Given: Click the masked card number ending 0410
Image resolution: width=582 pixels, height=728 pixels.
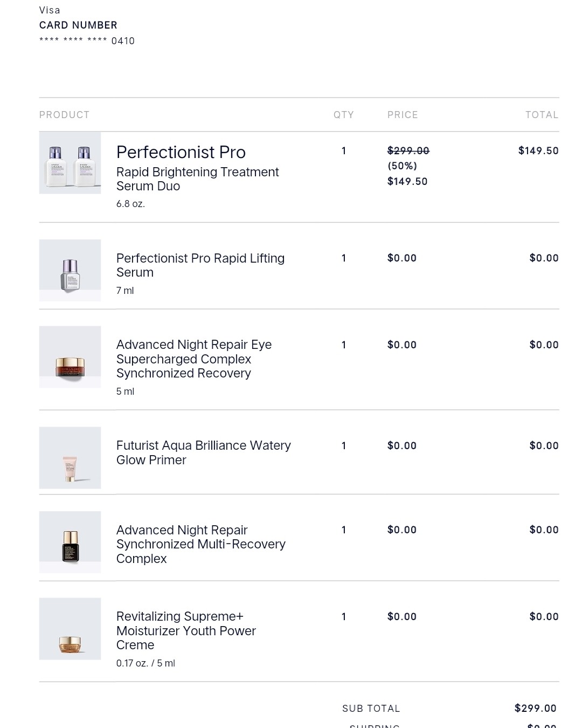Looking at the screenshot, I should pyautogui.click(x=87, y=41).
